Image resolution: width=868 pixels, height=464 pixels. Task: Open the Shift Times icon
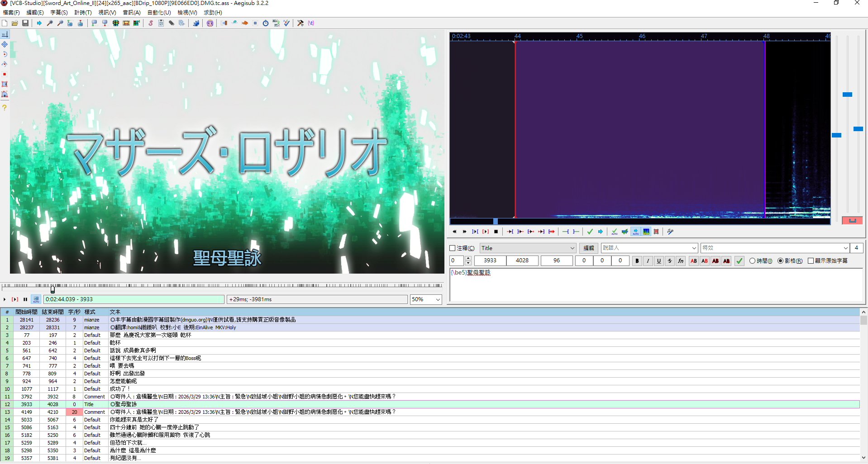point(224,23)
